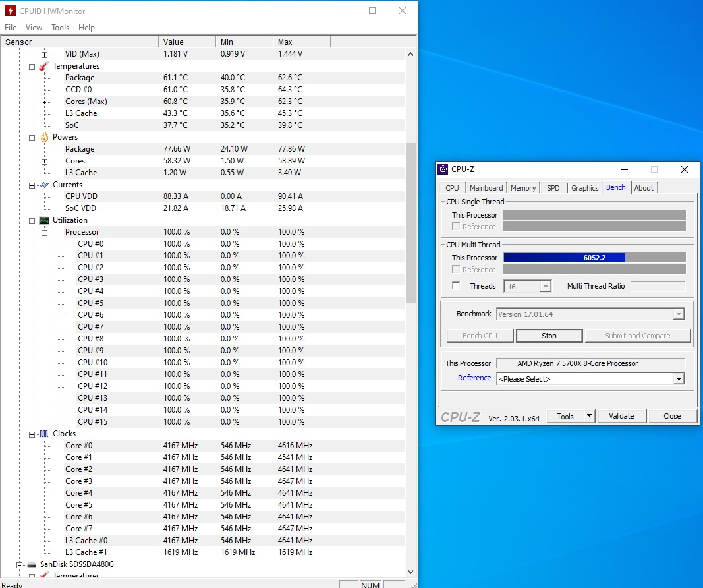Select the Clocks waveform icon

[x=44, y=434]
